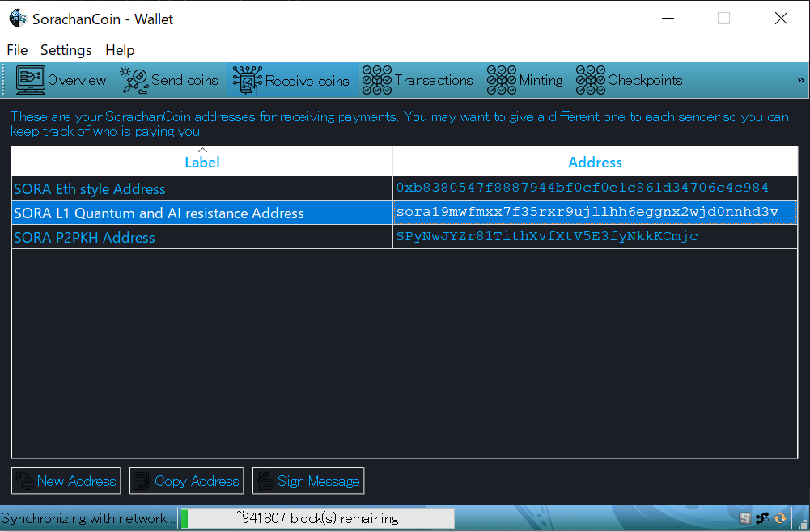Click the window resize grip in status bar
Viewport: 810px width, 532px height.
coord(804,524)
